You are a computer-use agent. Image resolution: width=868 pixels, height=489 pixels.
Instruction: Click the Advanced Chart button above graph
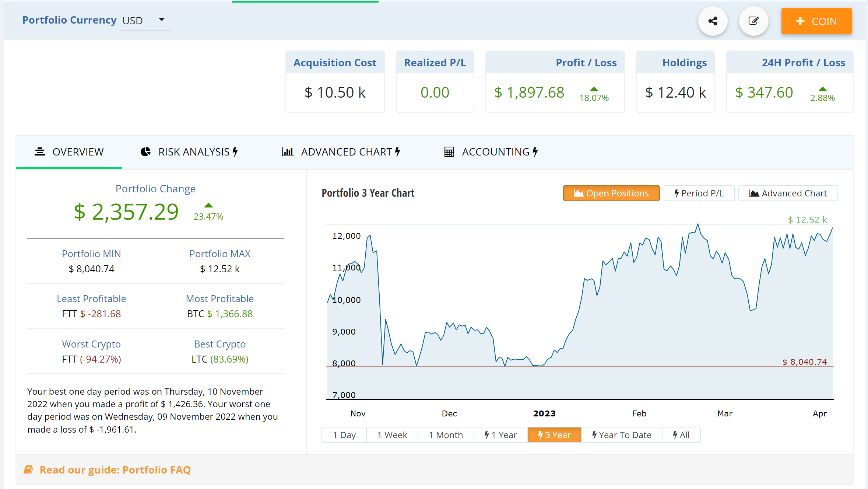788,193
